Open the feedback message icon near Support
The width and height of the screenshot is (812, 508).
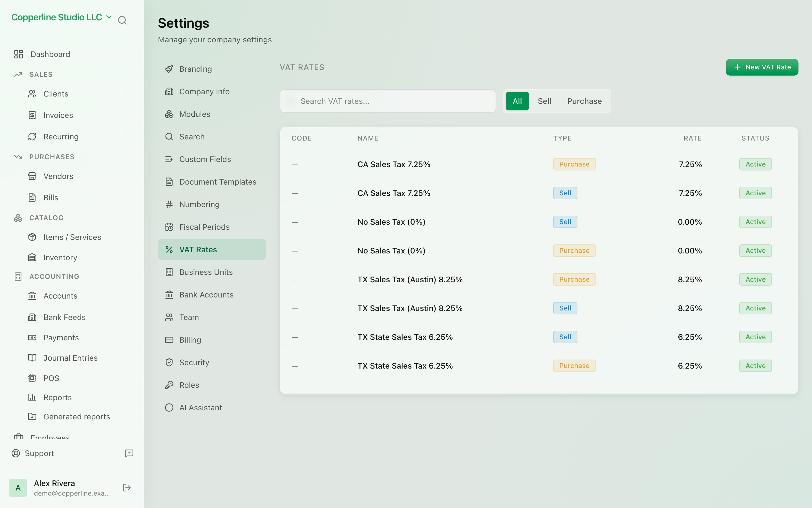pyautogui.click(x=129, y=453)
